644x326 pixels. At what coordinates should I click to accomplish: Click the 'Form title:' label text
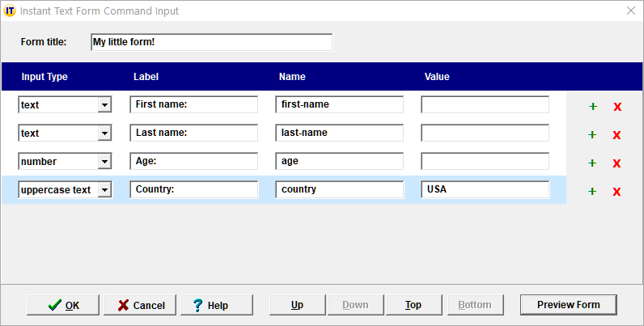[x=44, y=42]
